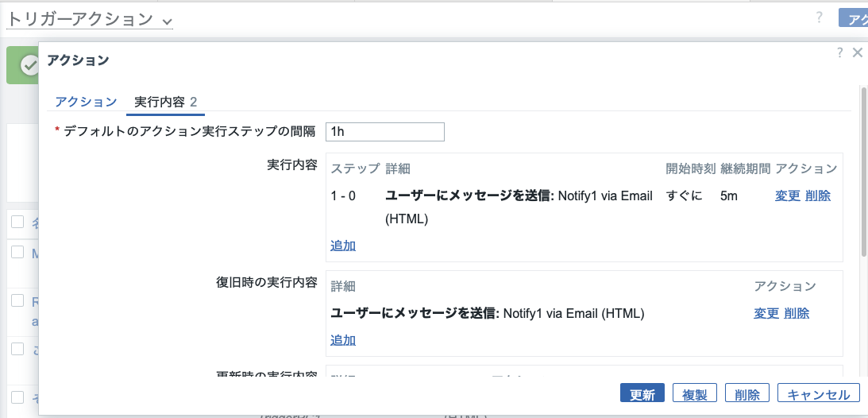Viewport: 868px width, 418px height.
Task: Click the dialog's vertical scrollbar
Action: 863,172
